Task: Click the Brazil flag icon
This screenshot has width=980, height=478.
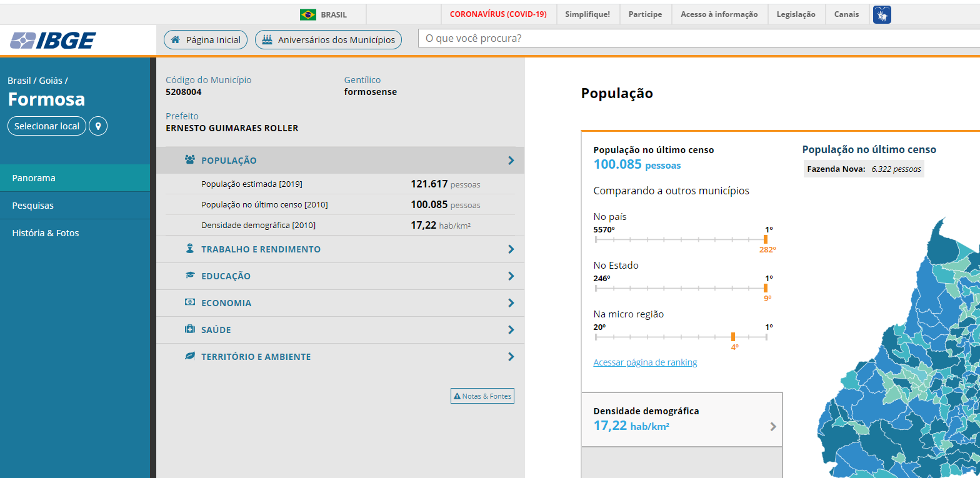Action: tap(307, 14)
